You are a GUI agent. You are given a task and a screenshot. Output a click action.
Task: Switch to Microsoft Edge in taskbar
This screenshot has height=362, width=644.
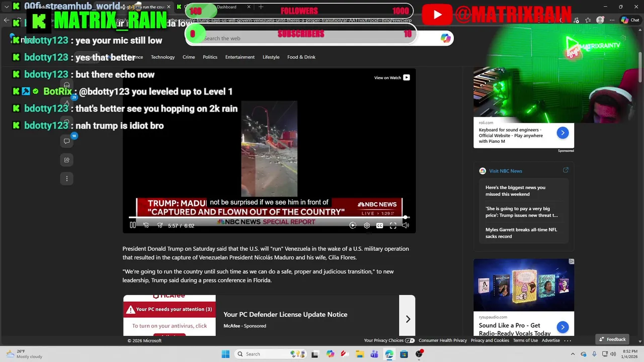pos(389,354)
